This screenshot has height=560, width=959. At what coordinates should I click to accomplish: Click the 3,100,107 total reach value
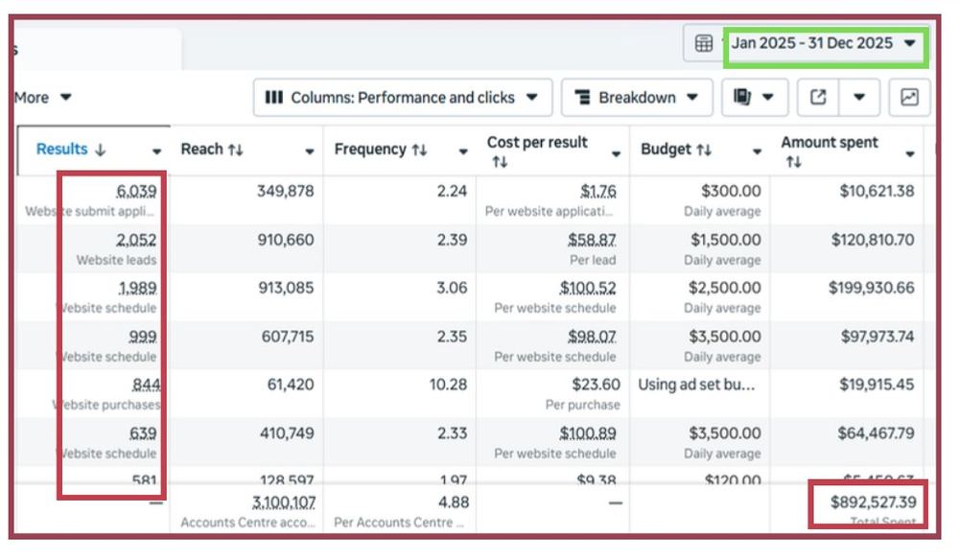pos(285,502)
